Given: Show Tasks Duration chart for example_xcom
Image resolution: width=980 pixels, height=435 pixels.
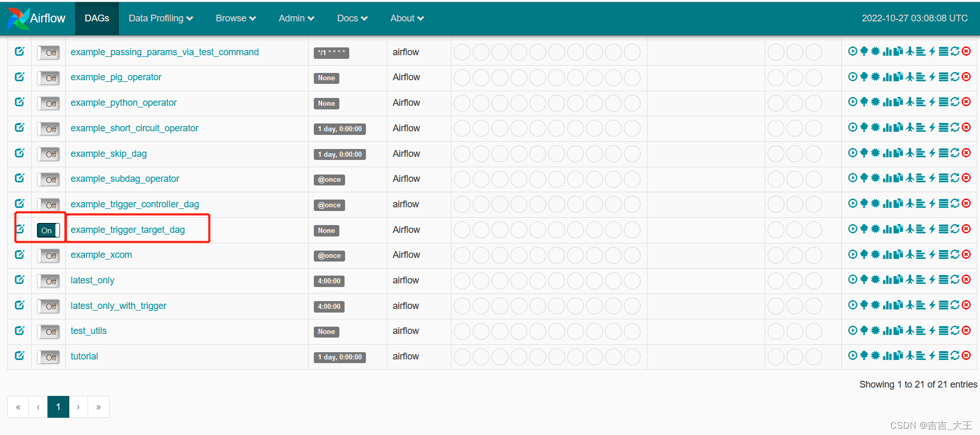Looking at the screenshot, I should point(887,254).
